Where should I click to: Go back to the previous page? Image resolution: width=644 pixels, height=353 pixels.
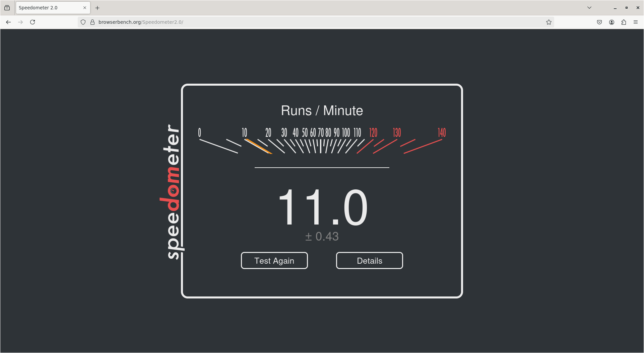8,22
